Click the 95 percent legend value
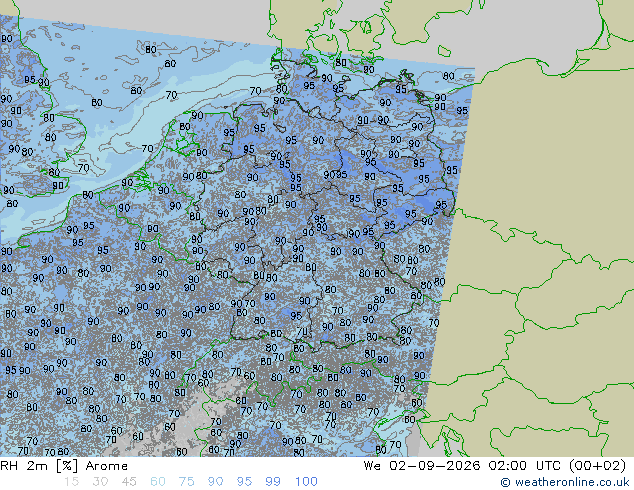This screenshot has width=634, height=490. tap(244, 482)
